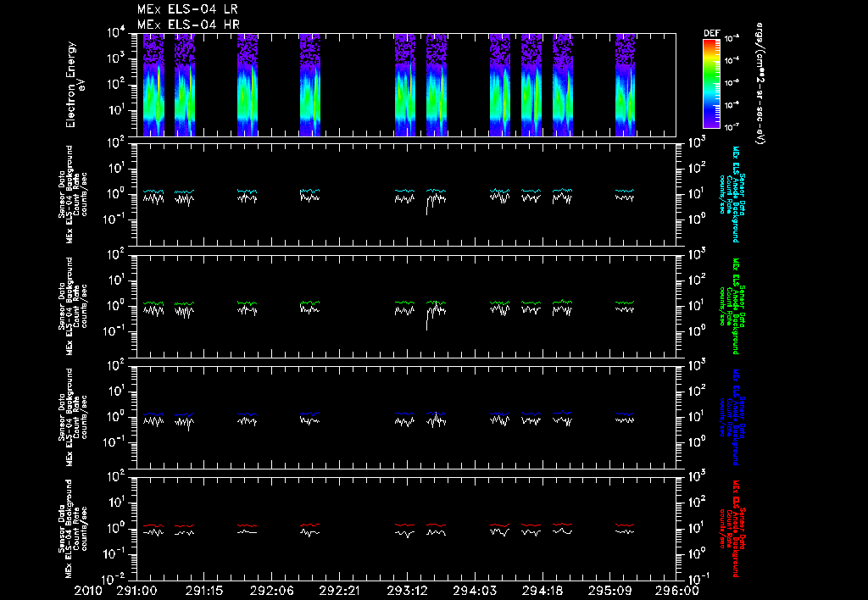Click the '296:00' time axis label
This screenshot has height=600, width=868.
pos(677,591)
